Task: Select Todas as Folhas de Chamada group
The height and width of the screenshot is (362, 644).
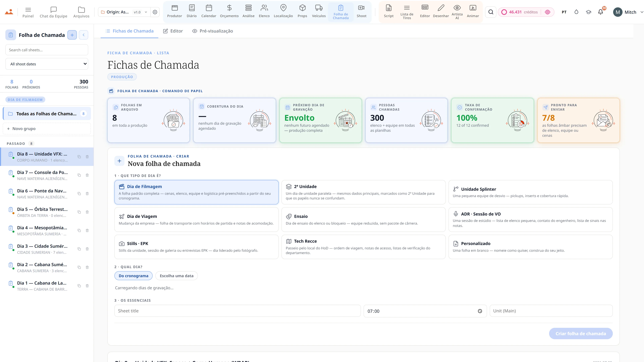Action: point(47,114)
